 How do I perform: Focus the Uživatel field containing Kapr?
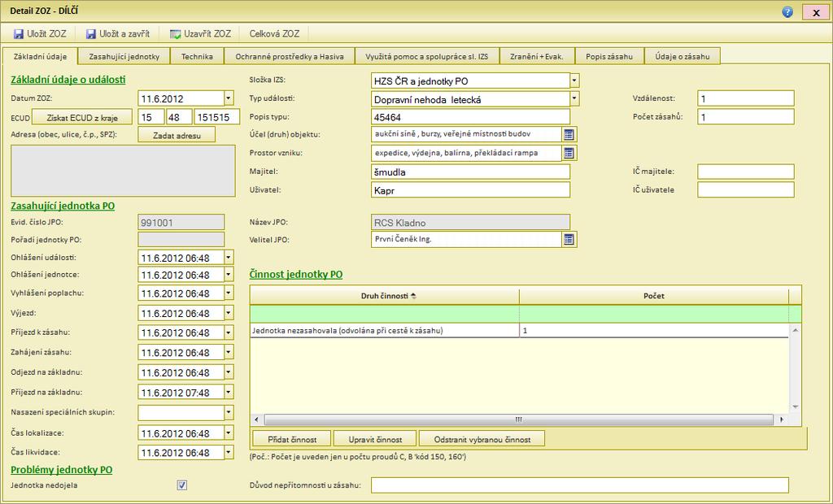click(470, 189)
